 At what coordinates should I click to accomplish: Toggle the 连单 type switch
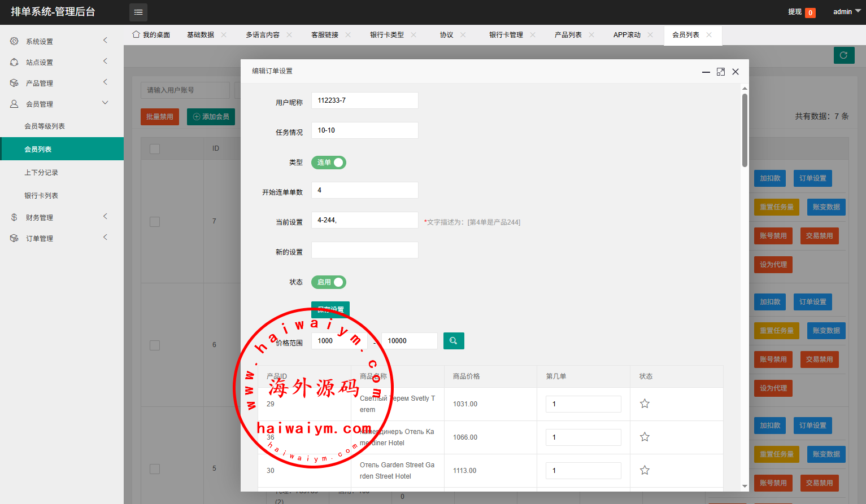pyautogui.click(x=329, y=163)
